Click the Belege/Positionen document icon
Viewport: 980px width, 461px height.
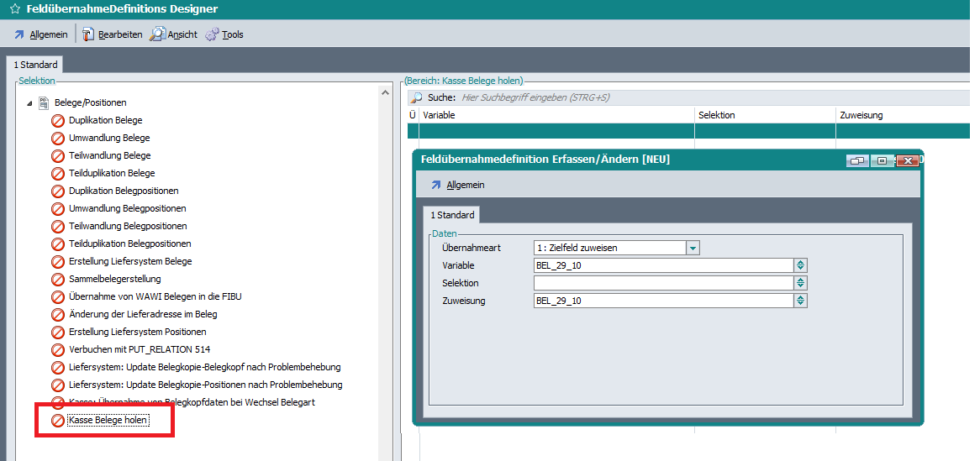click(x=45, y=102)
